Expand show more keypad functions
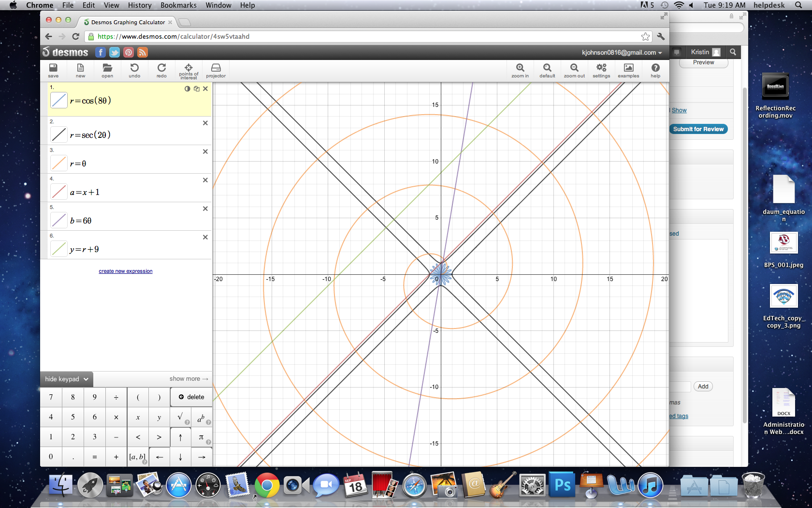Viewport: 812px width, 508px height. (188, 379)
